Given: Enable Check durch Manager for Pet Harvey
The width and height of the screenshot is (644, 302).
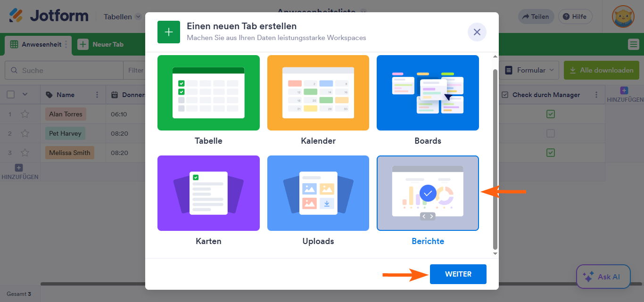Looking at the screenshot, I should 550,133.
